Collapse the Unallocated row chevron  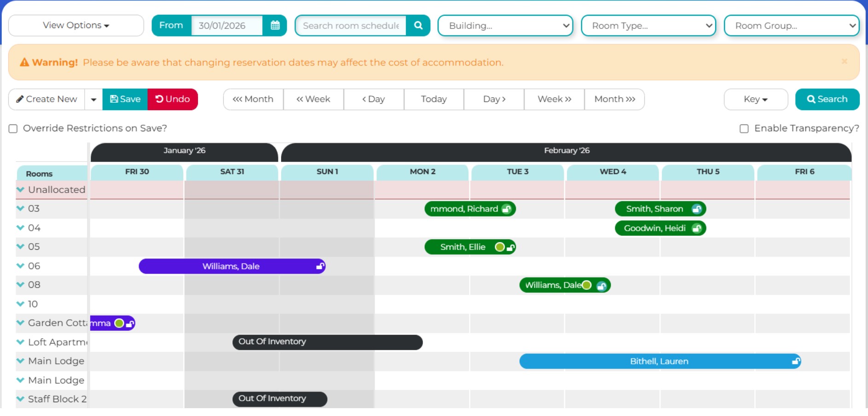click(x=20, y=189)
